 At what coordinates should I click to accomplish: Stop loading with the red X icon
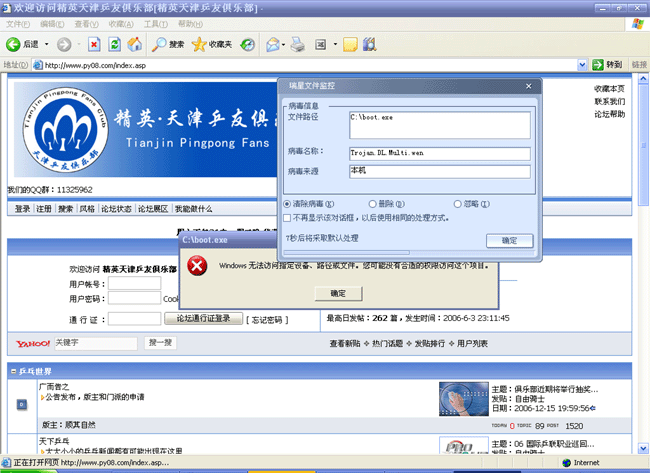point(94,44)
